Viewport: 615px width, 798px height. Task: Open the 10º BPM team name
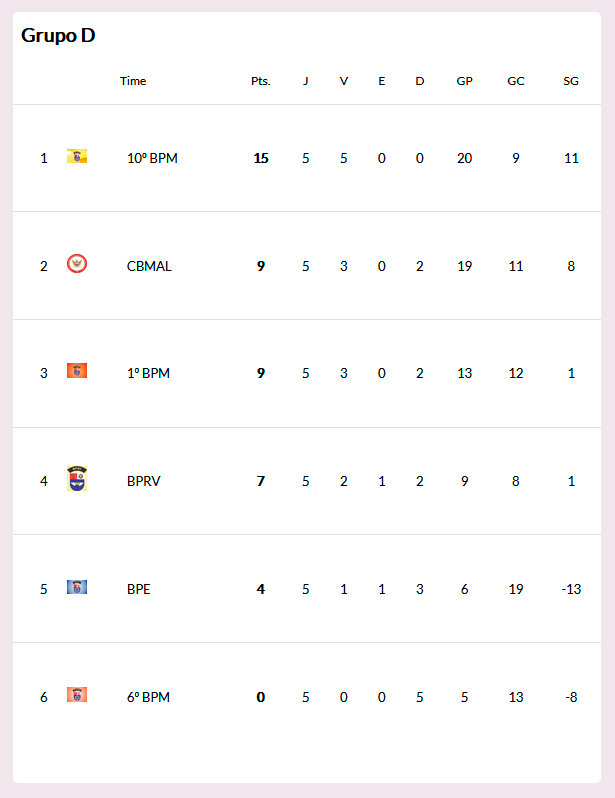click(152, 158)
